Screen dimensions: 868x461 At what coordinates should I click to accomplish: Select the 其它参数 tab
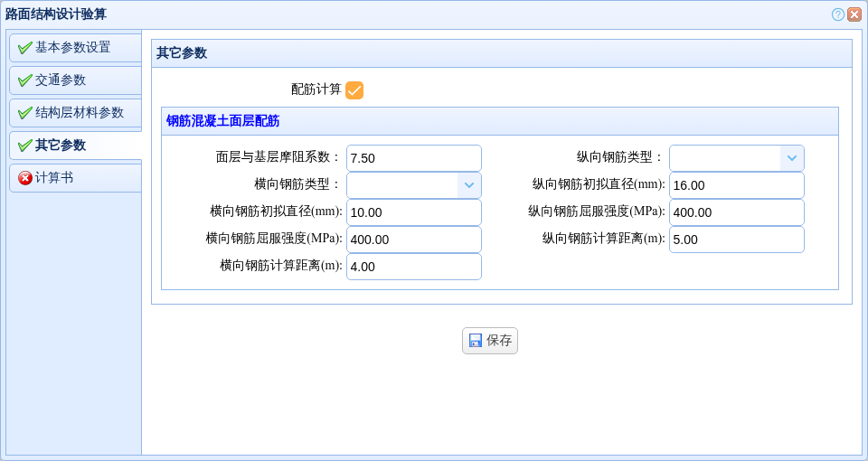coord(75,146)
